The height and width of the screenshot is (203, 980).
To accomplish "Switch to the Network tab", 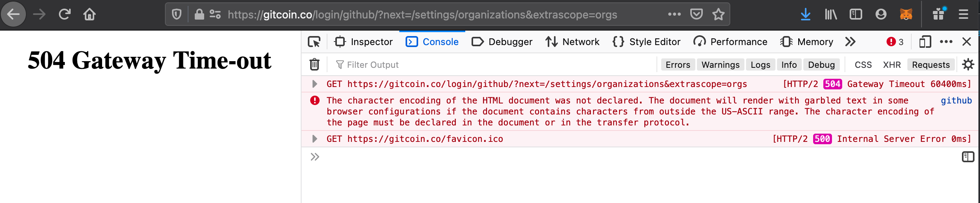I will (x=572, y=42).
